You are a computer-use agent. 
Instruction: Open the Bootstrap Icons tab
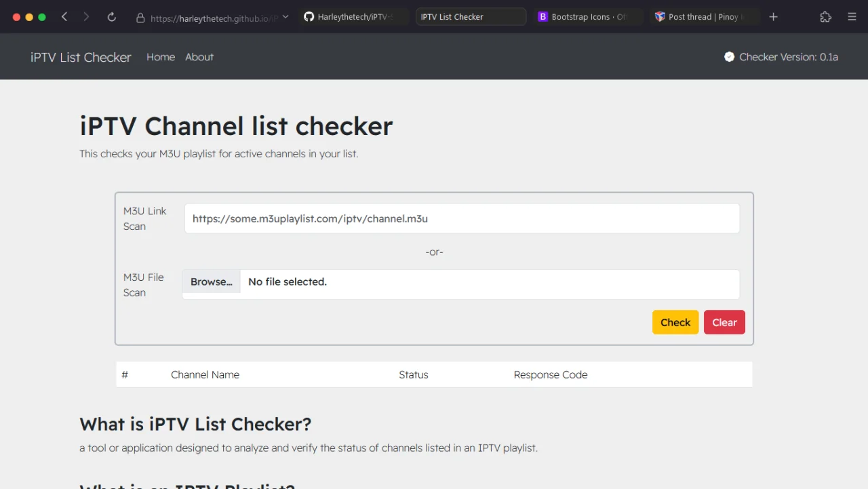tap(588, 17)
